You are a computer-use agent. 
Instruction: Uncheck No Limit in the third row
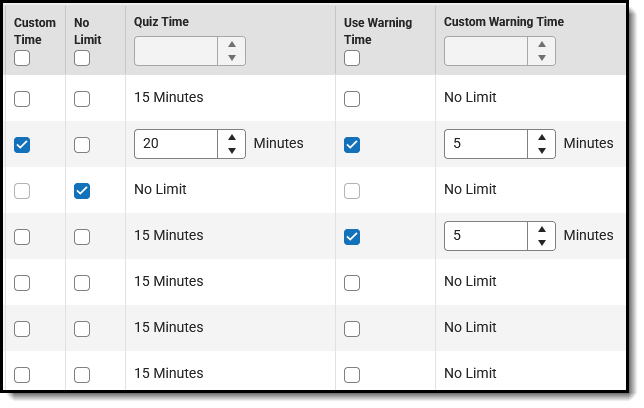coord(82,191)
